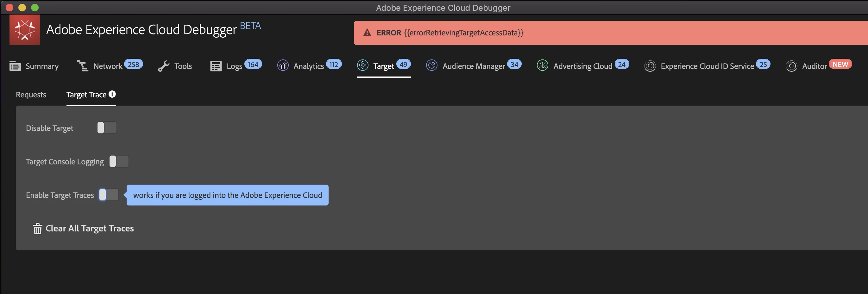868x294 pixels.
Task: Click the Audience Manager icon
Action: [432, 65]
